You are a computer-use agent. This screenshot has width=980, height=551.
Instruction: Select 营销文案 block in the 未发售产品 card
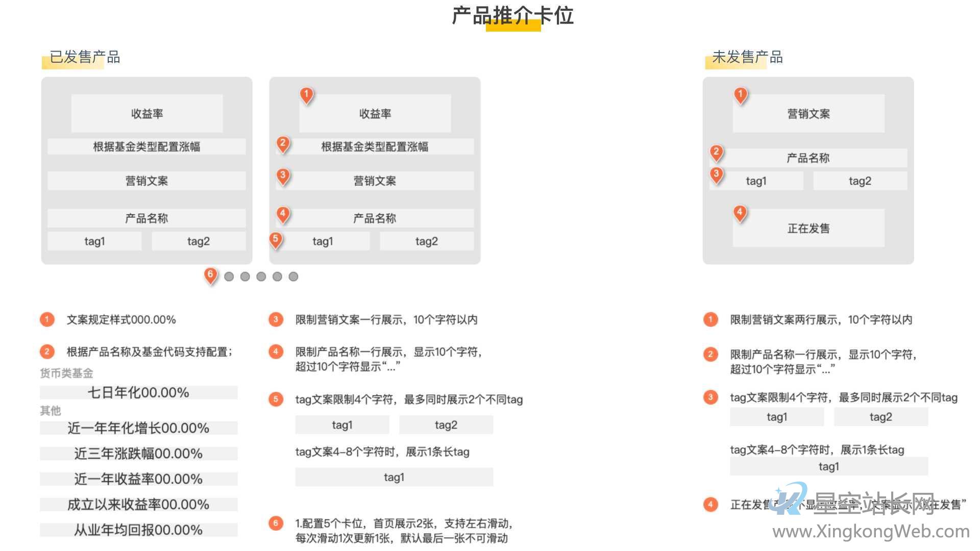[x=808, y=113]
